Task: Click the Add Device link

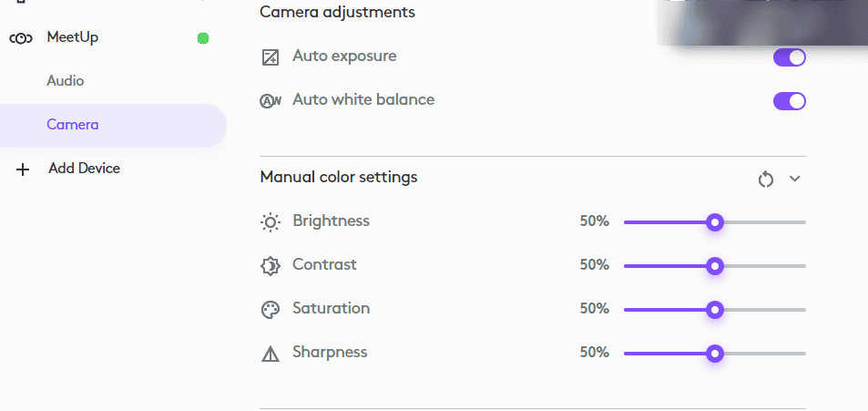Action: 84,169
